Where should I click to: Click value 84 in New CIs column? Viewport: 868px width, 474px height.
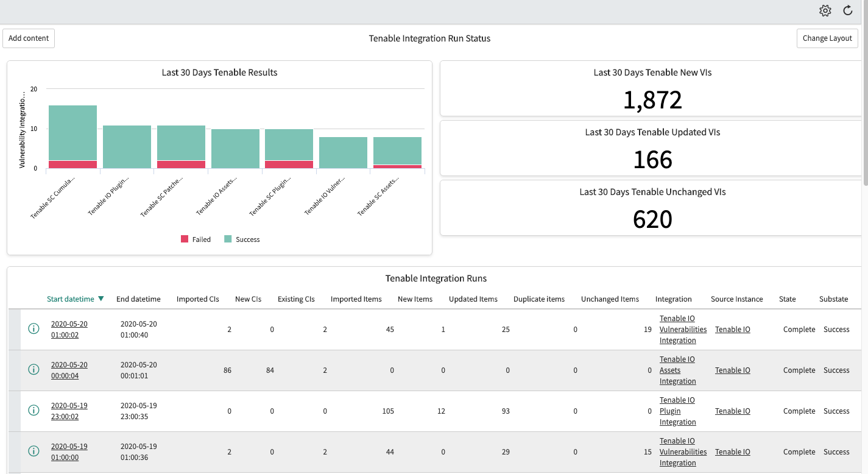(x=270, y=370)
